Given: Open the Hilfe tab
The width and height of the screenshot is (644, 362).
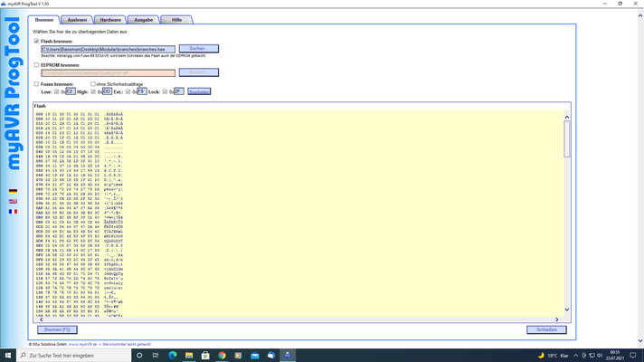Looking at the screenshot, I should coord(176,20).
